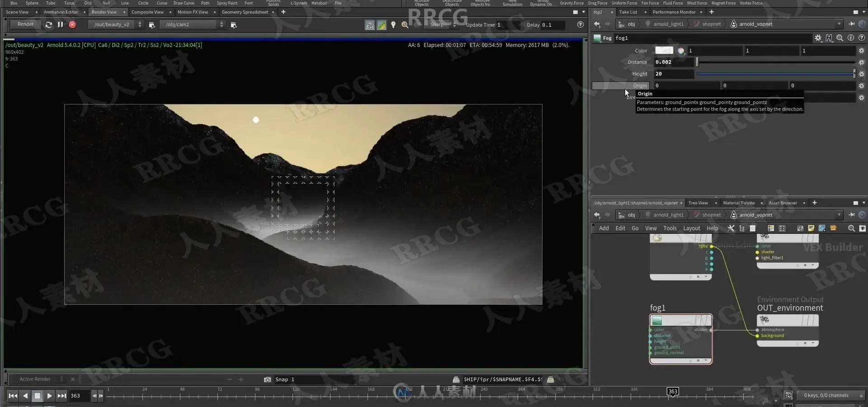Open the Performance Monitor tab
The height and width of the screenshot is (407, 868).
[x=674, y=12]
